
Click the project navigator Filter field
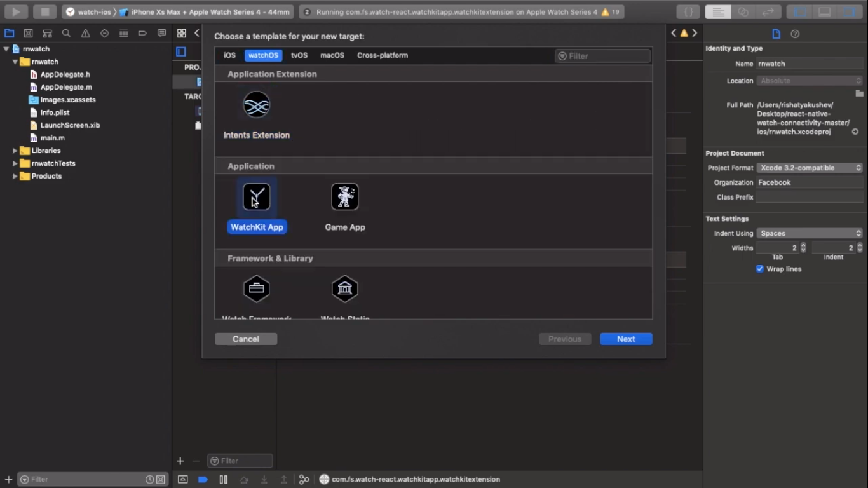92,479
